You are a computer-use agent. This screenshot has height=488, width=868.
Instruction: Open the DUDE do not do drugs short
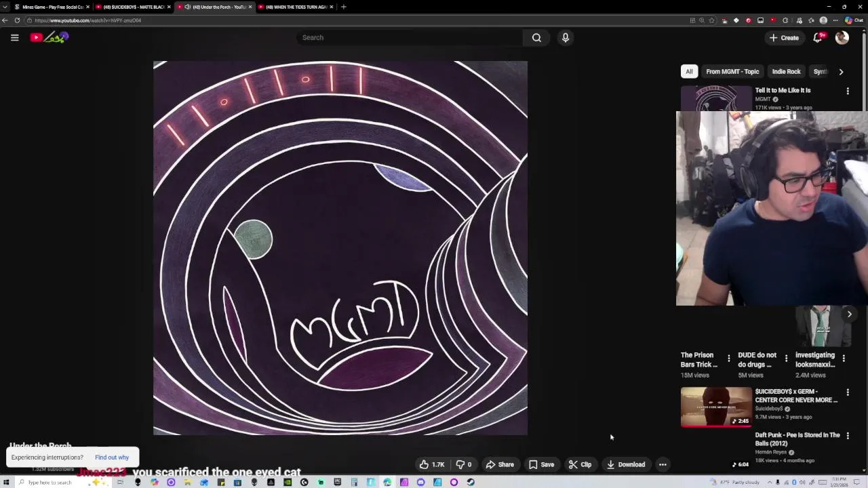coord(757,360)
